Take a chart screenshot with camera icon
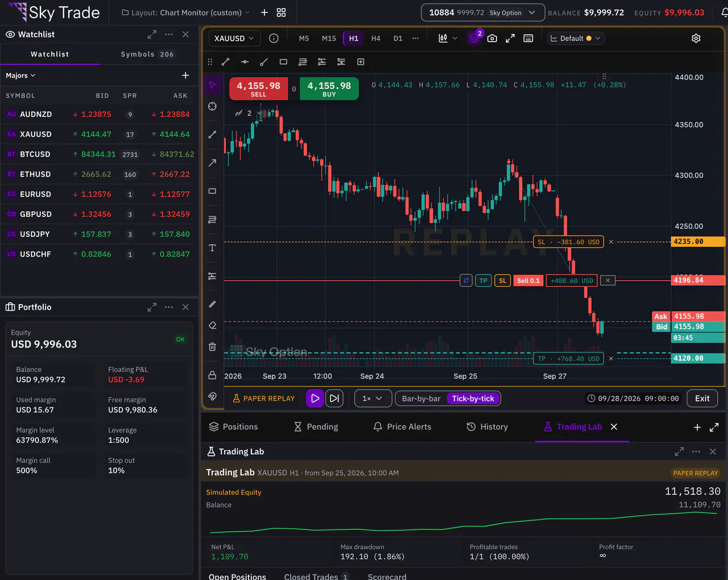The height and width of the screenshot is (580, 728). pos(493,38)
